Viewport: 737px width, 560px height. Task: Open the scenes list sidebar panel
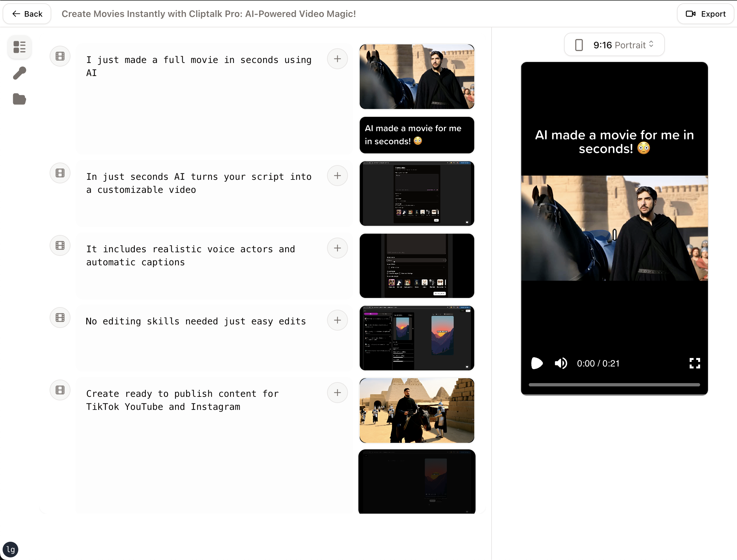(x=19, y=47)
